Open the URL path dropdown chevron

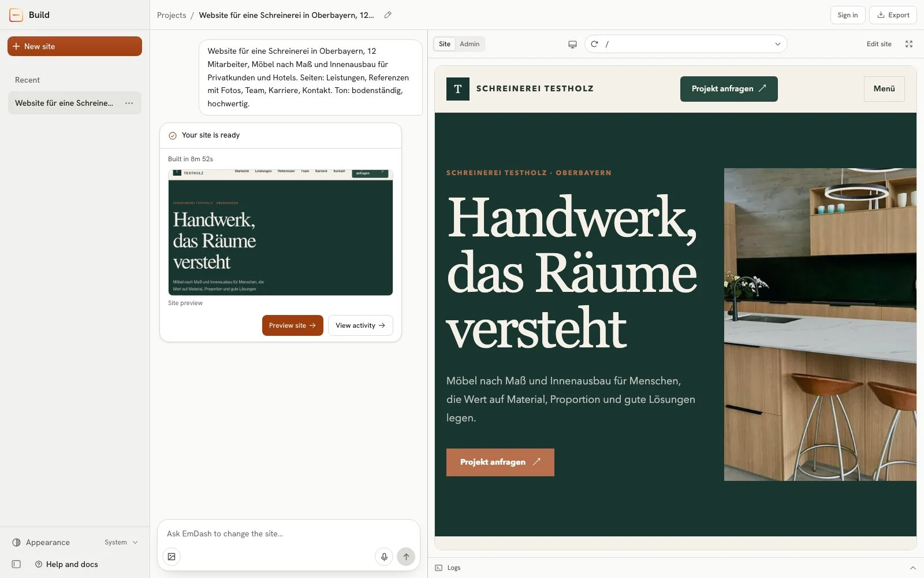tap(777, 44)
